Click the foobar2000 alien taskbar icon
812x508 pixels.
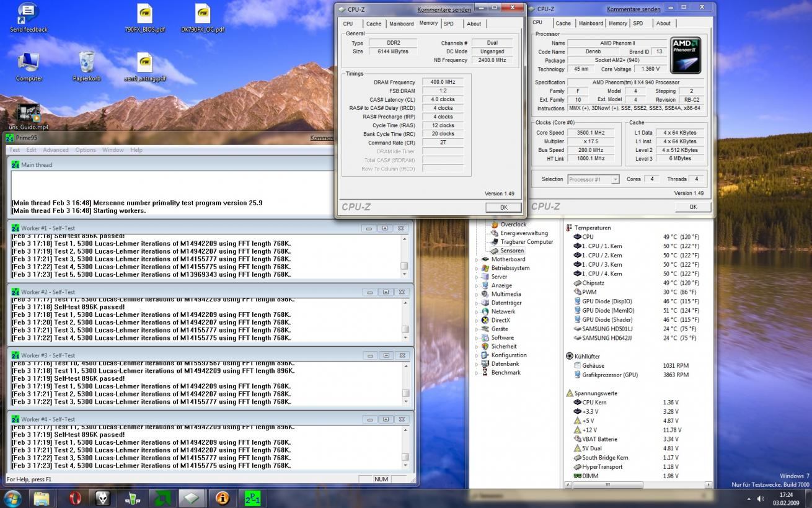pyautogui.click(x=103, y=498)
